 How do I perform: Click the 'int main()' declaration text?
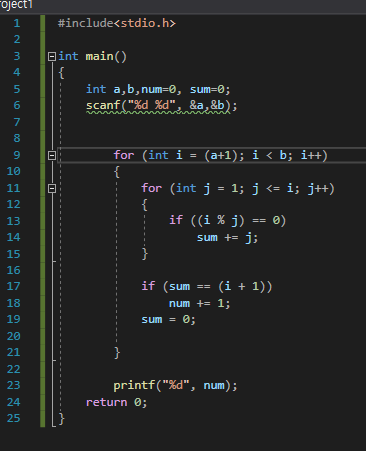coord(92,56)
